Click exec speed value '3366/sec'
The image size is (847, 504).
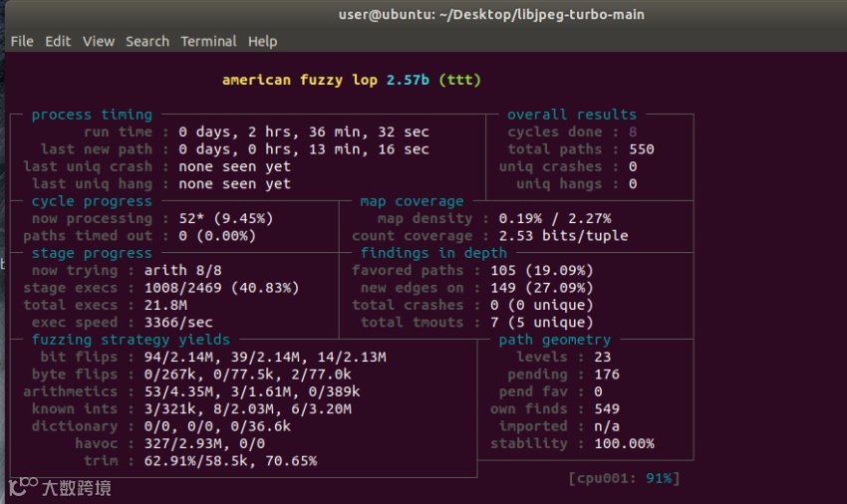point(178,322)
